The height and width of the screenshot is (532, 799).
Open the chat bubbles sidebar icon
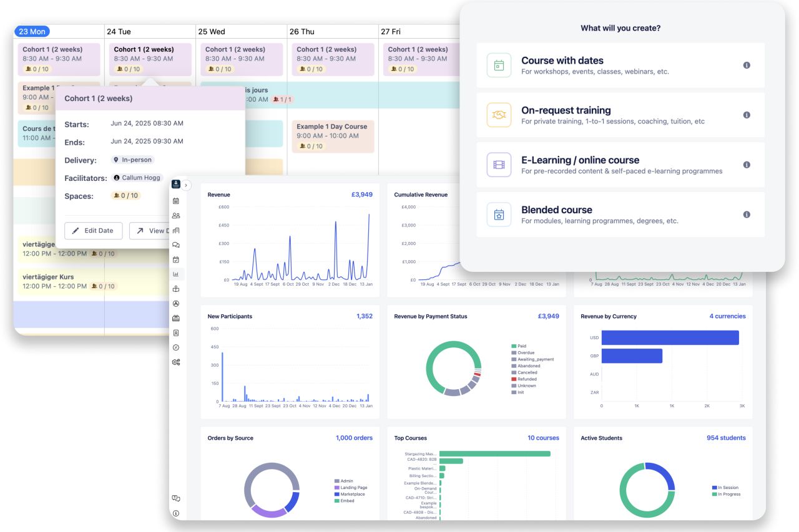(x=176, y=245)
